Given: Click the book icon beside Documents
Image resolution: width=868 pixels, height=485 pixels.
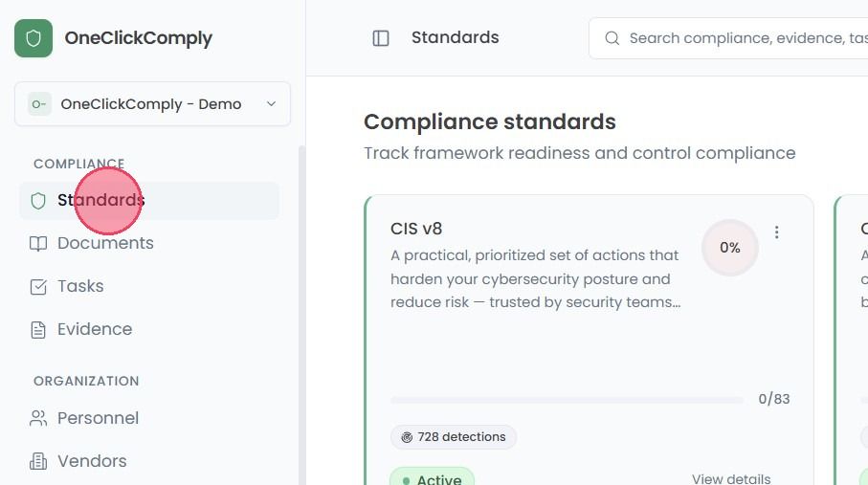Looking at the screenshot, I should 38,244.
